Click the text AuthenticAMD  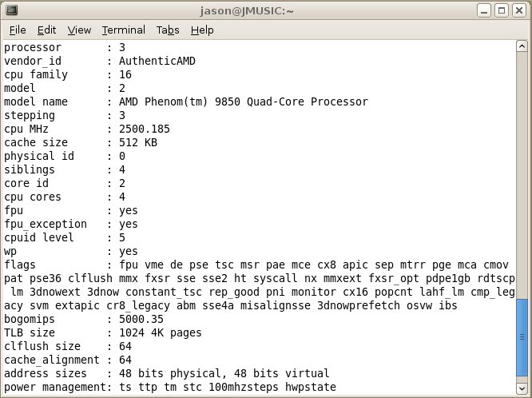157,61
